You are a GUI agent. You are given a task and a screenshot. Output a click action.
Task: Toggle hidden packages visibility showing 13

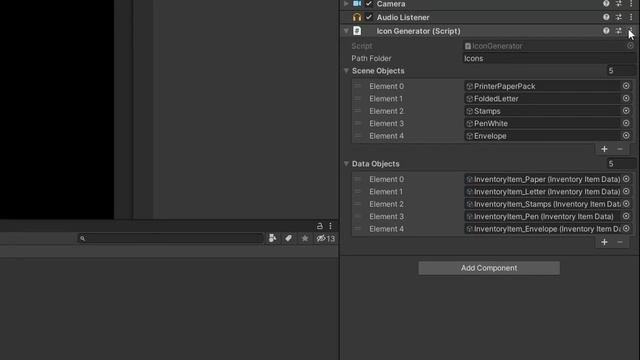(x=326, y=238)
